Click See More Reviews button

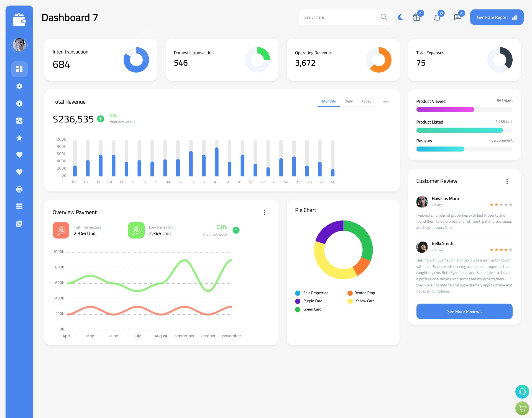click(464, 311)
